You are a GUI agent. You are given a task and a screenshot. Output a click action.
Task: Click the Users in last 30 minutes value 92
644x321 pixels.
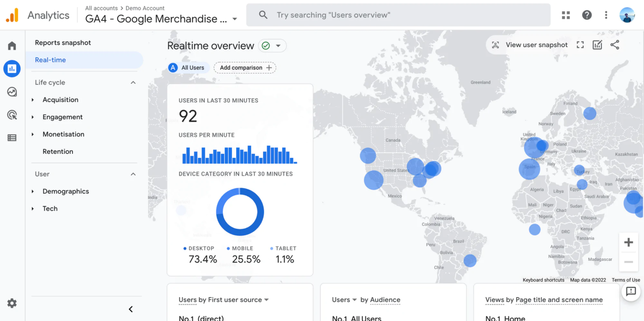point(188,116)
